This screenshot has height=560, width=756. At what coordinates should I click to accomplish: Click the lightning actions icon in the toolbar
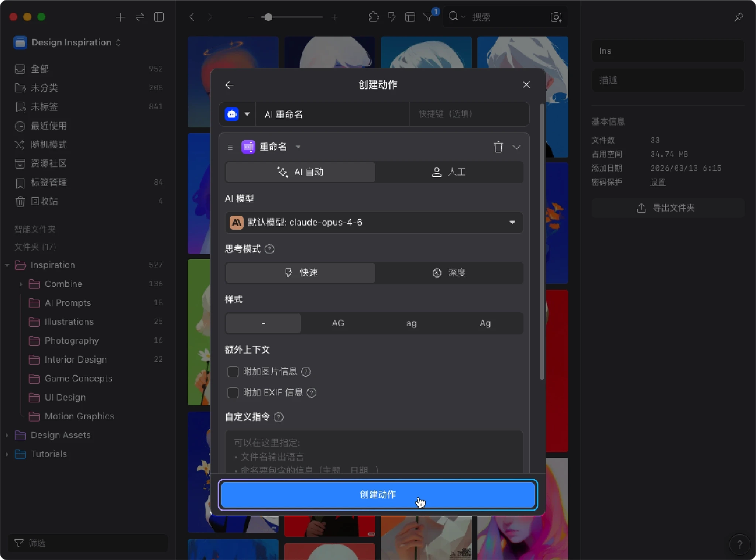click(392, 17)
